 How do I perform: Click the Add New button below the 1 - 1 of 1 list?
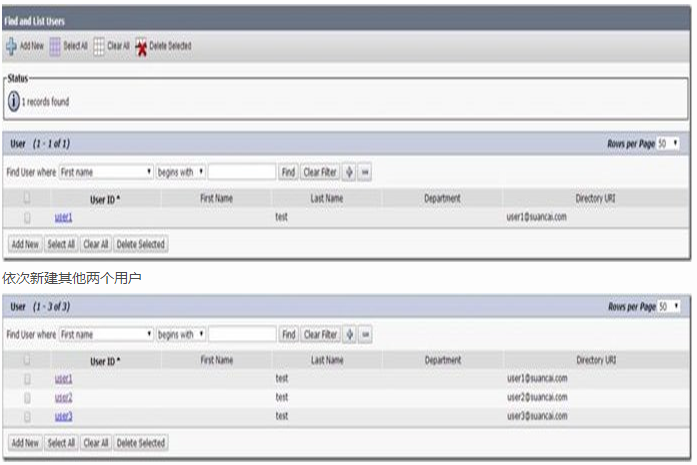click(x=25, y=244)
